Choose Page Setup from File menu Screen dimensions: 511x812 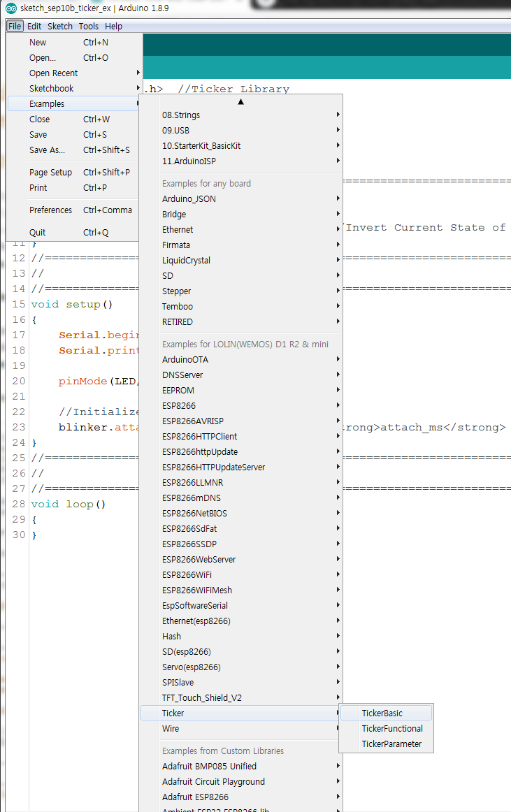50,173
